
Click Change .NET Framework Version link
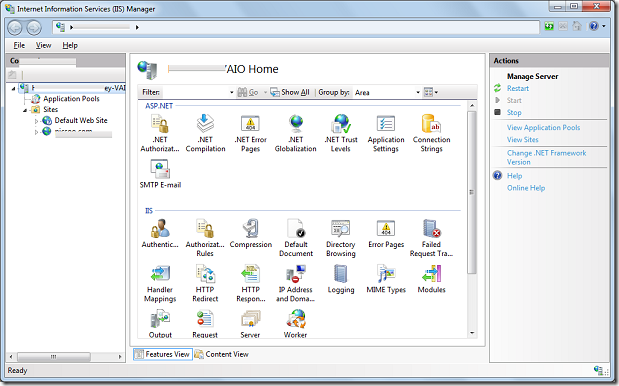546,157
